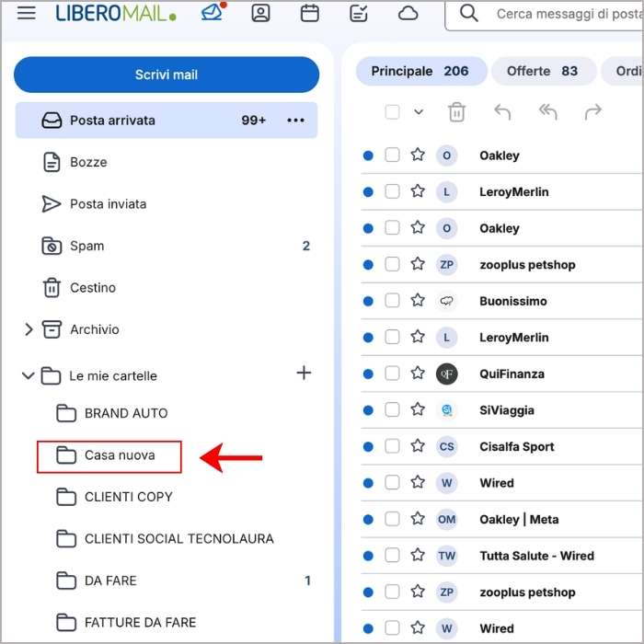This screenshot has height=644, width=644.
Task: Open the Buonissimo message
Action: [x=502, y=301]
